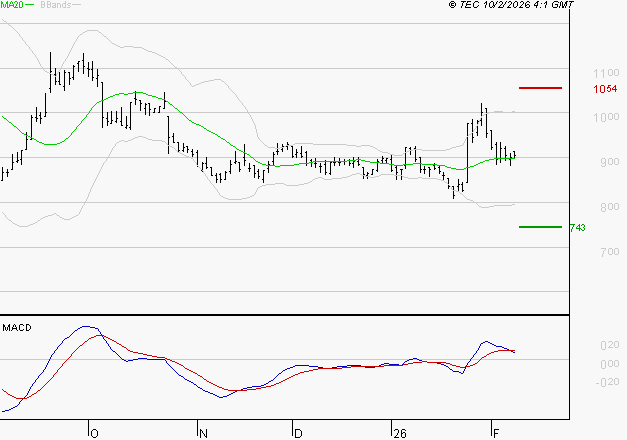This screenshot has height=440, width=627.
Task: Click the 1100 price axis label
Action: [x=606, y=73]
